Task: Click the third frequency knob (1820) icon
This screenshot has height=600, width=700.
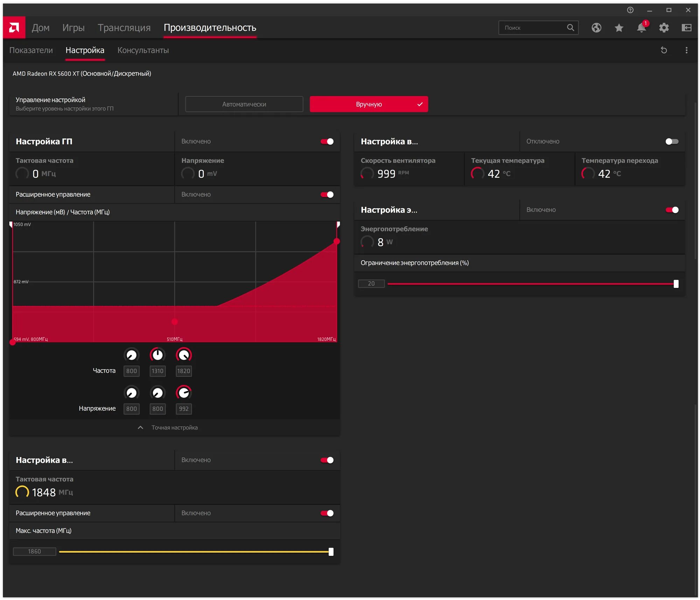Action: pos(183,355)
